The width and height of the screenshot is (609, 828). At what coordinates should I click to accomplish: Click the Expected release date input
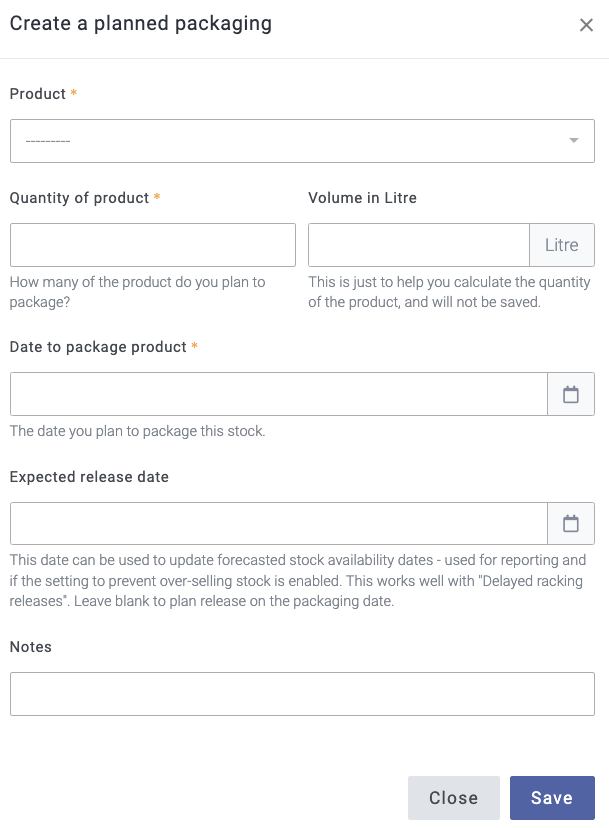click(279, 523)
